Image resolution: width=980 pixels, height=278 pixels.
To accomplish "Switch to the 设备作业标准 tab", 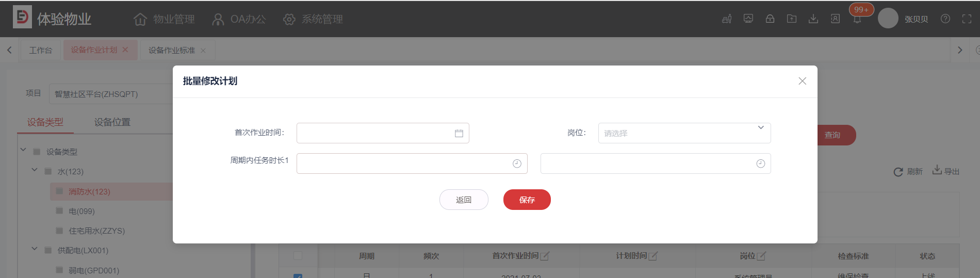I will pyautogui.click(x=172, y=50).
